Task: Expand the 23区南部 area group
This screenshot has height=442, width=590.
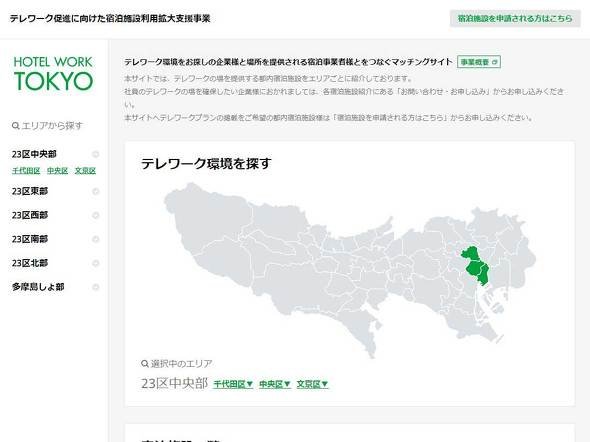Action: click(96, 239)
